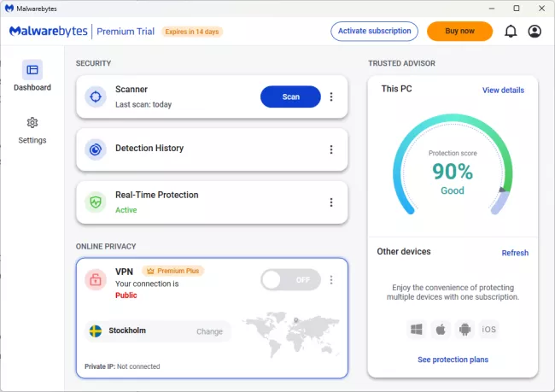Click the Last scan: today text

(x=143, y=104)
